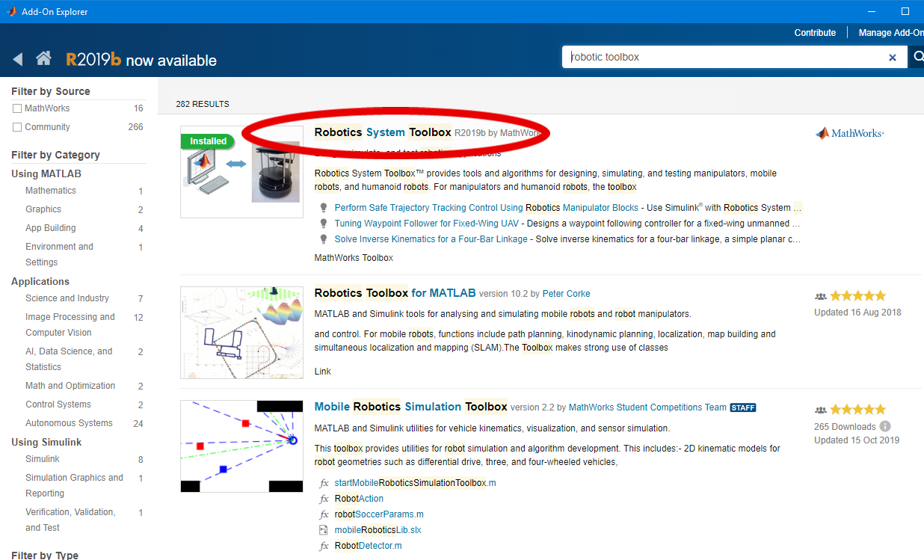The image size is (924, 560).
Task: Click the star rating of Robotics Toolbox for MATLAB
Action: pyautogui.click(x=857, y=295)
